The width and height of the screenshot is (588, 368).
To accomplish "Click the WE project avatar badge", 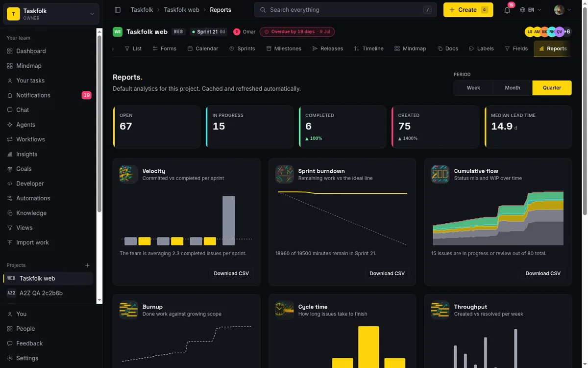I will tap(118, 32).
